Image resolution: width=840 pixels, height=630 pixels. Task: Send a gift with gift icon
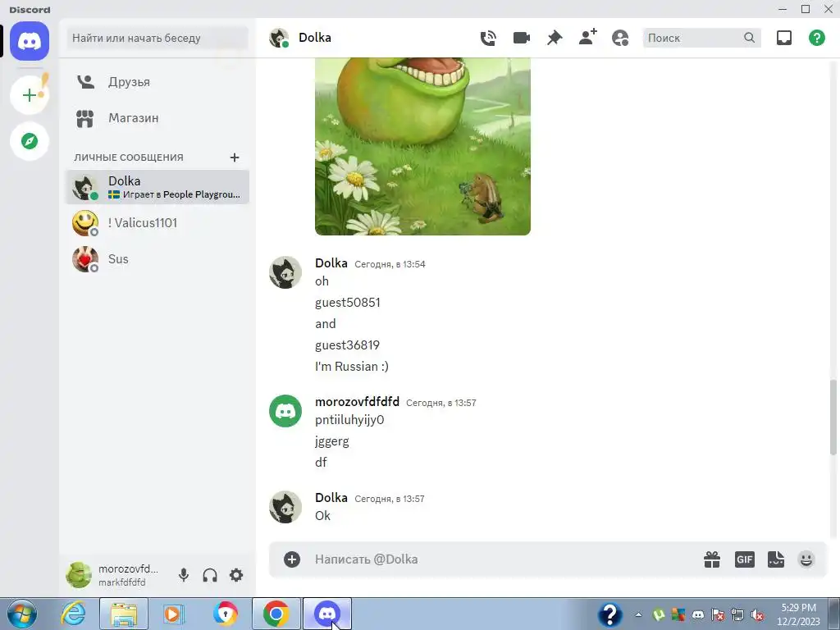click(x=712, y=559)
